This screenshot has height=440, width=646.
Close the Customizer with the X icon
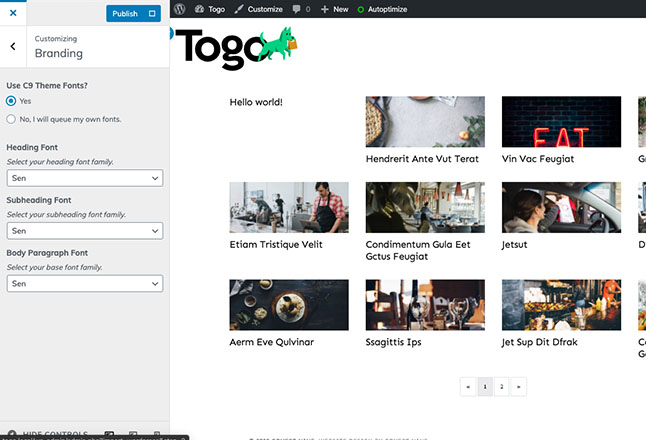click(13, 13)
